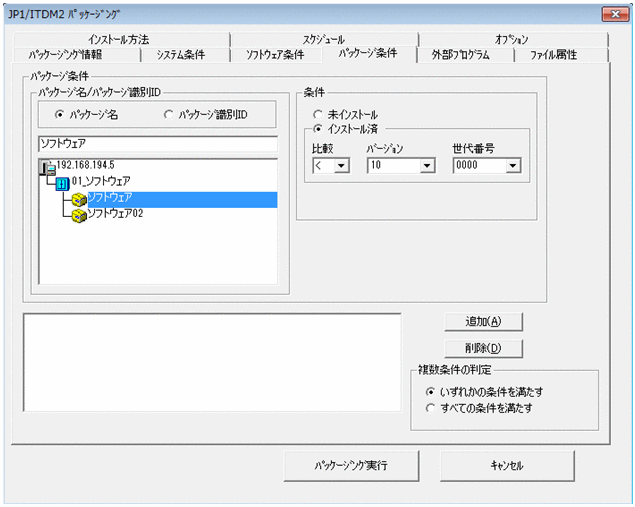The height and width of the screenshot is (507, 635).
Task: Open the ソフトウェア条件 tab
Action: coord(275,54)
